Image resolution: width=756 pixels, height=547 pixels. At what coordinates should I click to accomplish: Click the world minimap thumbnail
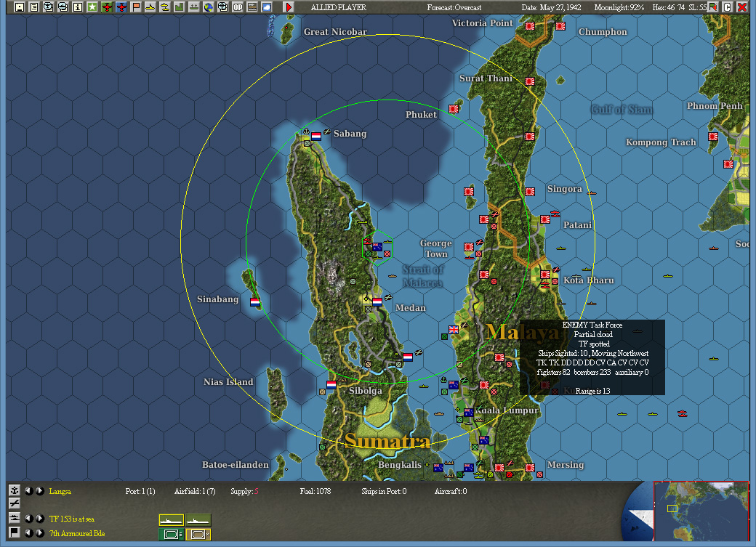click(x=701, y=511)
